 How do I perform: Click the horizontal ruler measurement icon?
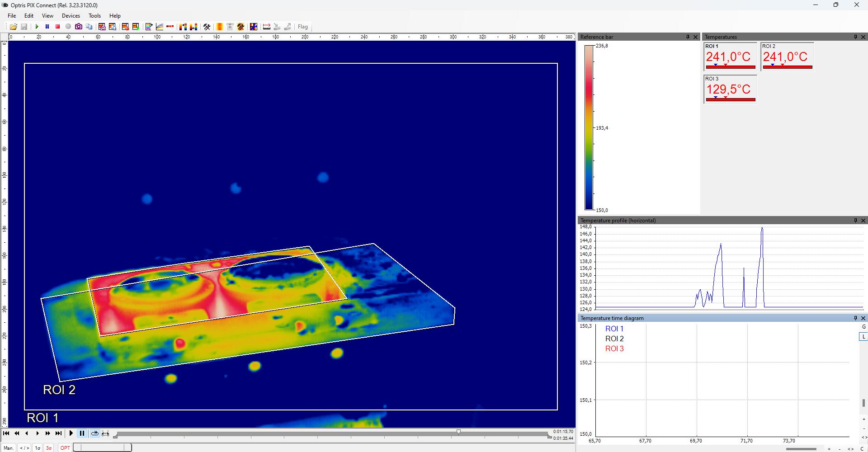[x=267, y=27]
